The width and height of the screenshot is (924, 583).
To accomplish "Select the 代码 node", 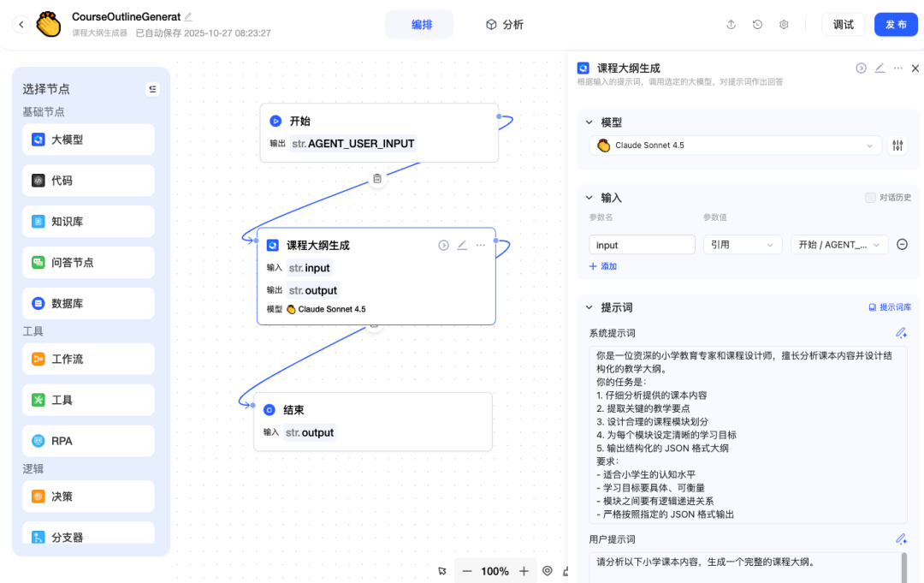I will (x=88, y=181).
